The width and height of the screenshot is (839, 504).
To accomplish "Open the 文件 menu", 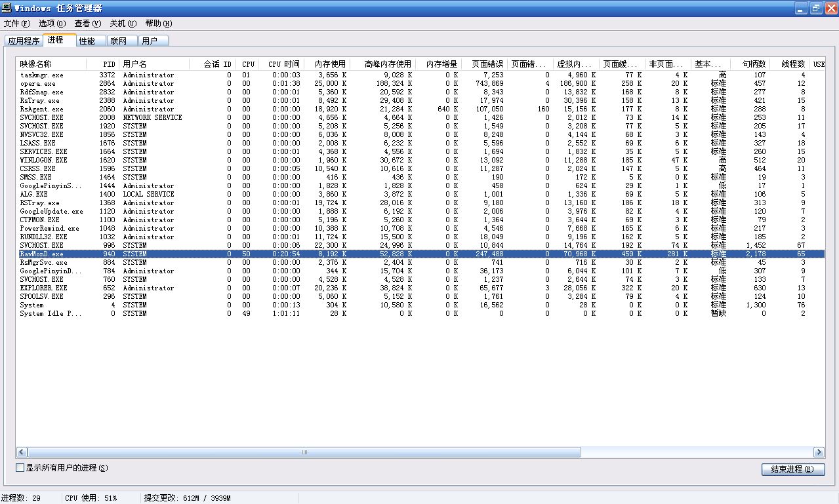I will 17,24.
